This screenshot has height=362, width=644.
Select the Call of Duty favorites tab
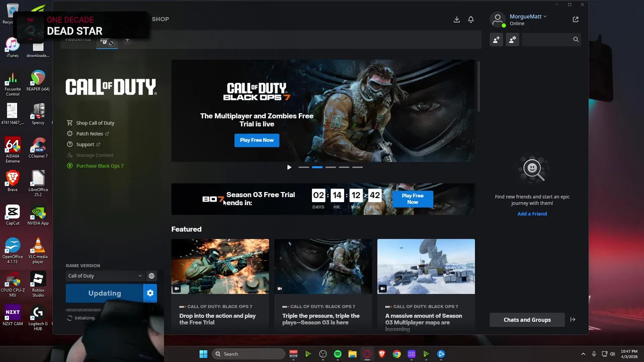(107, 42)
